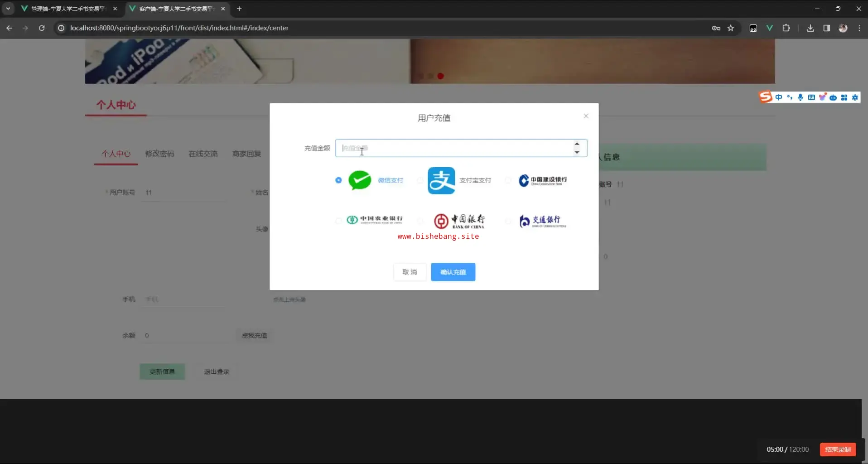Select the red carousel indicator dot
The width and height of the screenshot is (868, 464).
(x=440, y=76)
